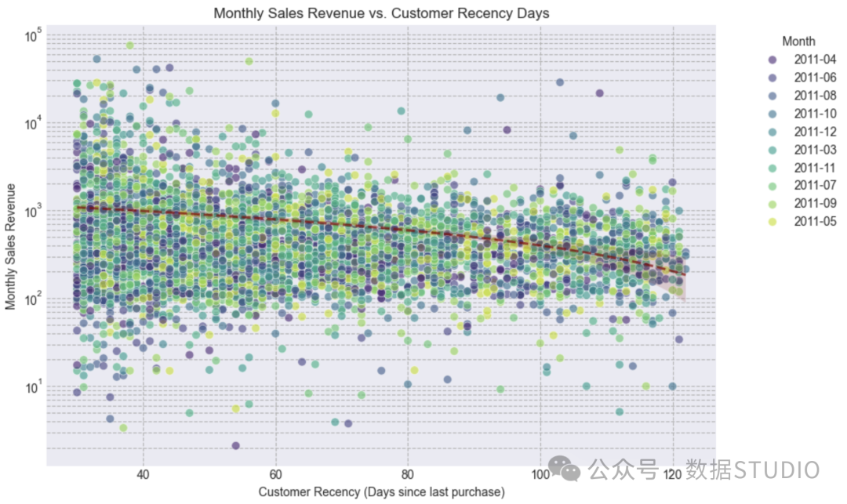This screenshot has height=504, width=847.
Task: Pick the 2011-07 legend color dot
Action: [772, 187]
